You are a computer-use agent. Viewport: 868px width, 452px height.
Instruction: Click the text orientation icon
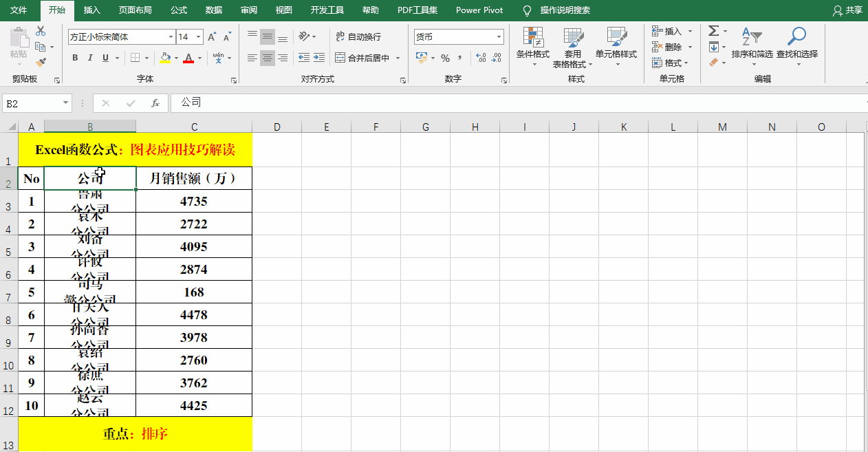(x=305, y=36)
